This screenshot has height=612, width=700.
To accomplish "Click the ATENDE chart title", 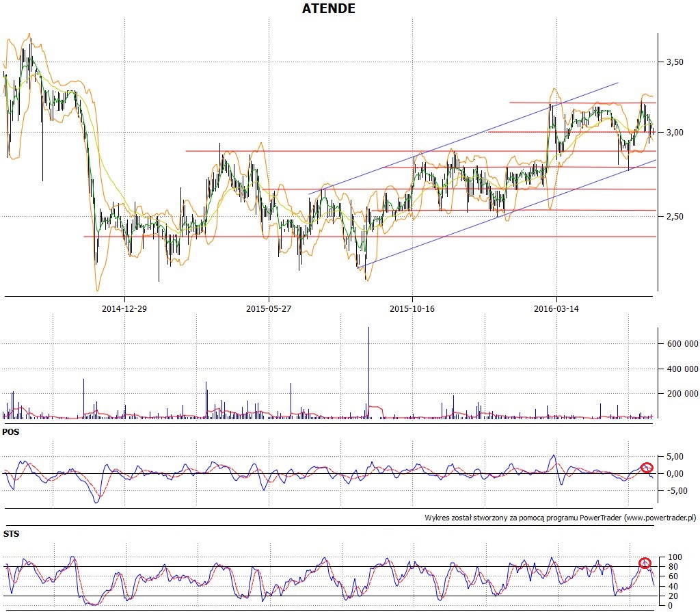I will [329, 8].
